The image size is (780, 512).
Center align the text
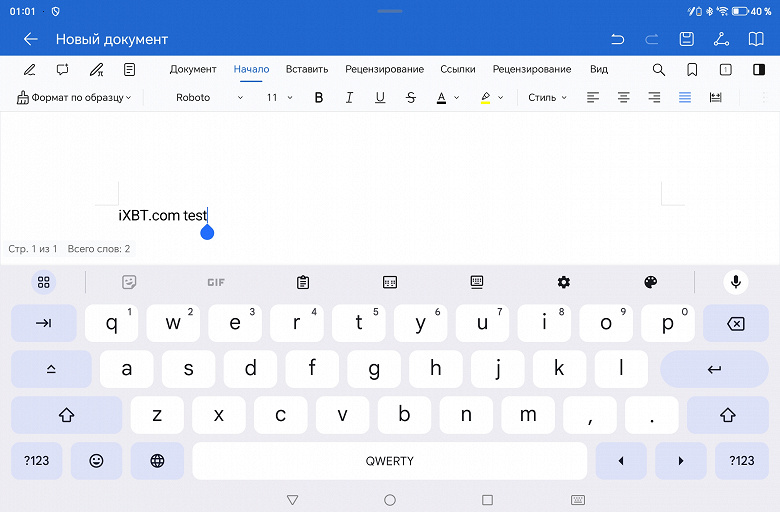click(x=623, y=98)
